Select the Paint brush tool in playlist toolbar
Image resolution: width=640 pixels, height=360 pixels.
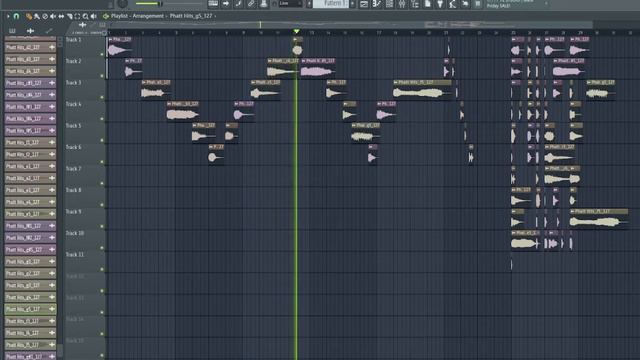37,16
